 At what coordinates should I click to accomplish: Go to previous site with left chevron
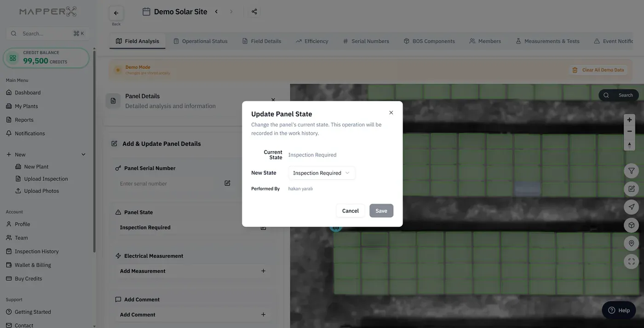tap(216, 12)
